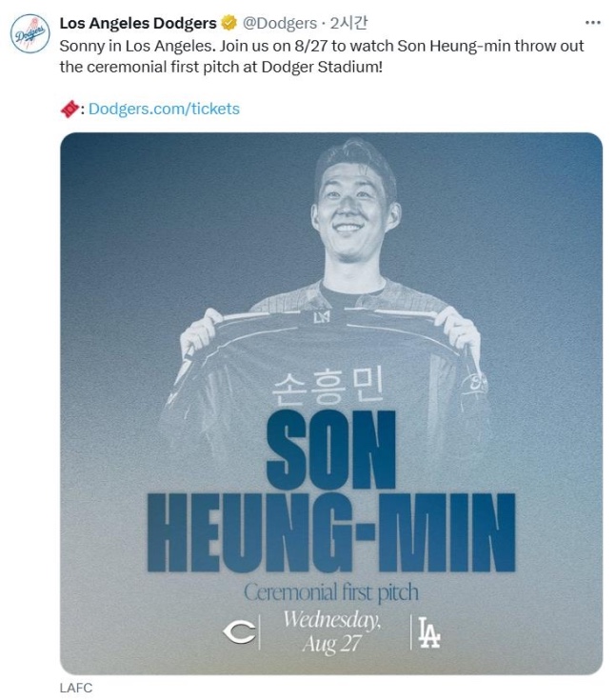This screenshot has width=616, height=700.
Task: Click the red ticket emoji icon
Action: click(x=70, y=109)
